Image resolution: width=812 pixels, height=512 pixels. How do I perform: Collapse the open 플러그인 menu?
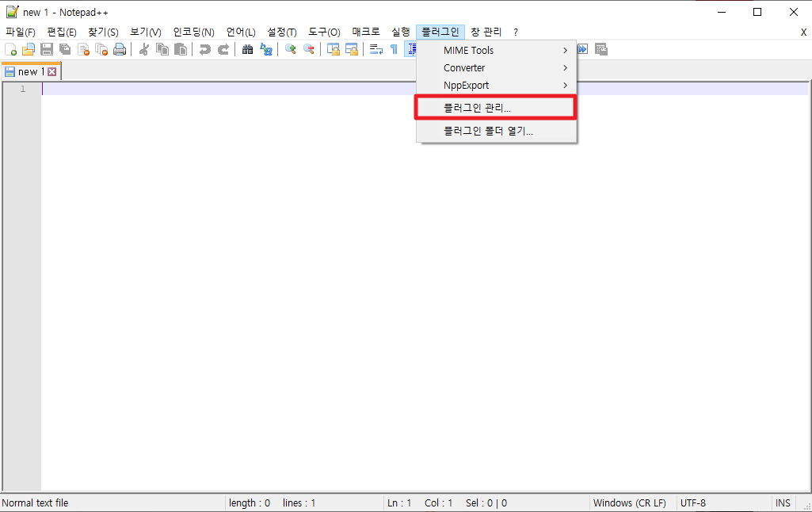pyautogui.click(x=440, y=32)
